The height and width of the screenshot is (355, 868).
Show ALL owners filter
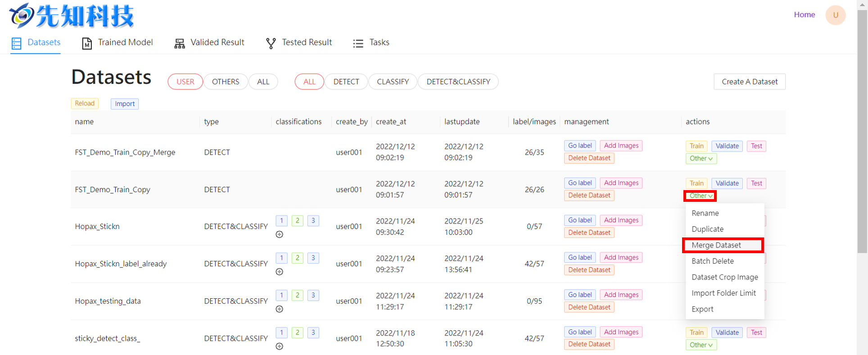[263, 82]
